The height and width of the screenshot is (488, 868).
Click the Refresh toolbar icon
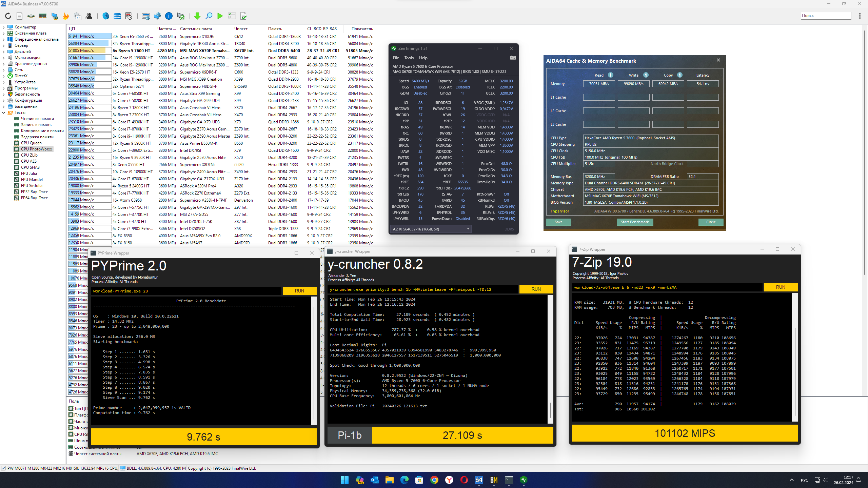pos(8,16)
